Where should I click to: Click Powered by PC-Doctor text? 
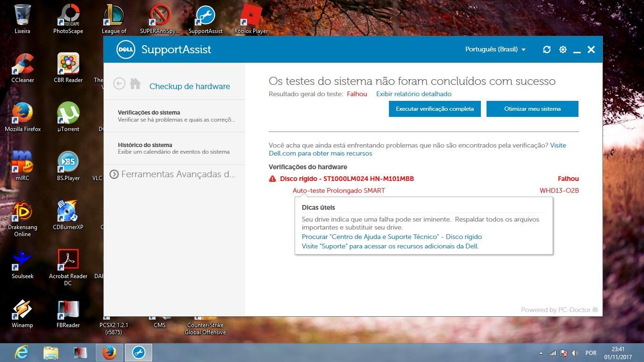[x=559, y=310]
